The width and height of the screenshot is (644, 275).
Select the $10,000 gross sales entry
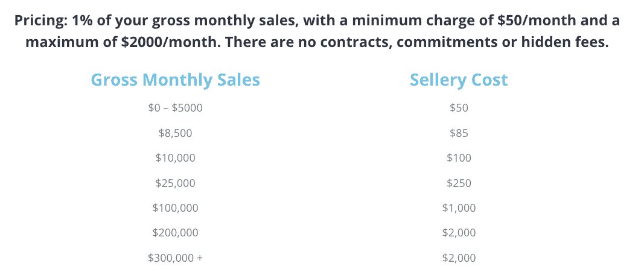click(x=175, y=158)
